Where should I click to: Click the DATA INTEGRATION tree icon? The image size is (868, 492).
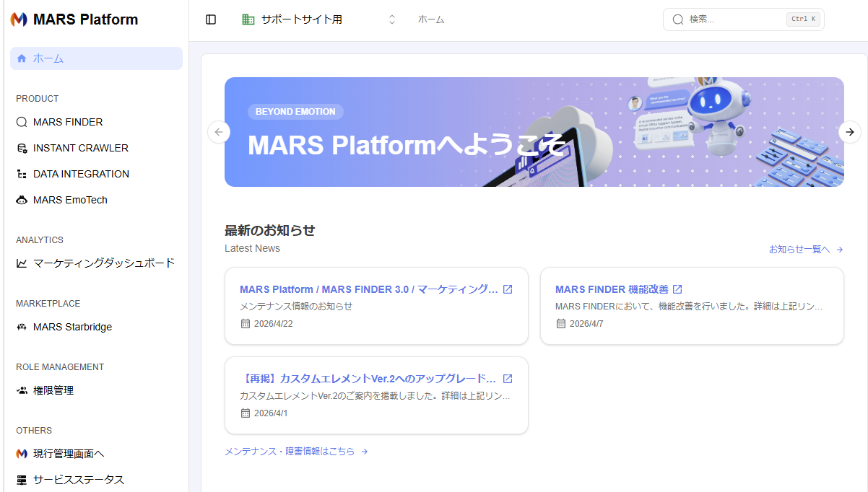pos(22,174)
